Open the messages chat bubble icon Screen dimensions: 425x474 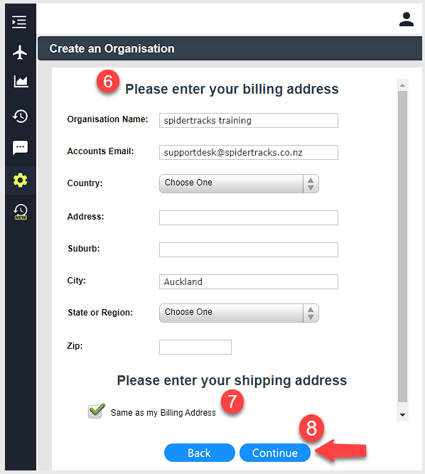(x=20, y=148)
